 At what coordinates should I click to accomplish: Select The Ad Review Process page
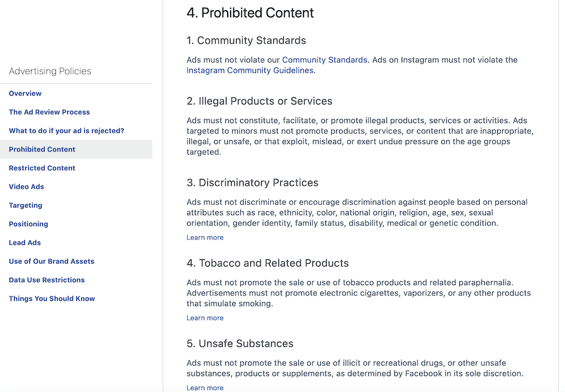coord(49,112)
